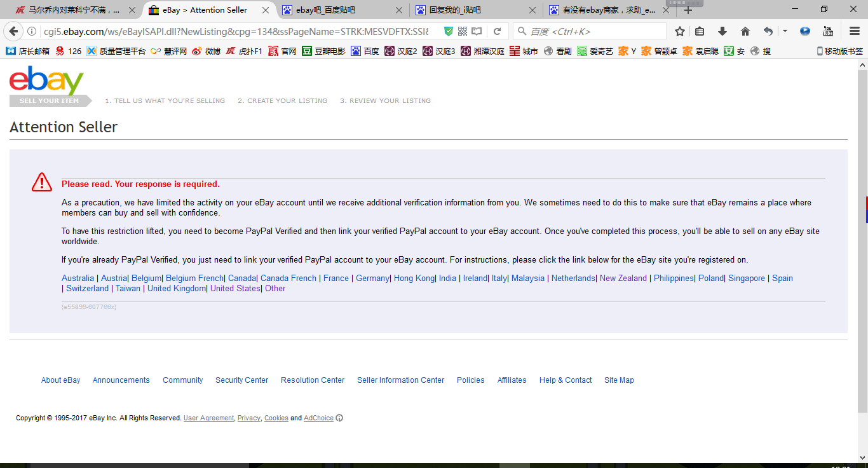The width and height of the screenshot is (868, 468).
Task: Click the United States site link
Action: 235,288
